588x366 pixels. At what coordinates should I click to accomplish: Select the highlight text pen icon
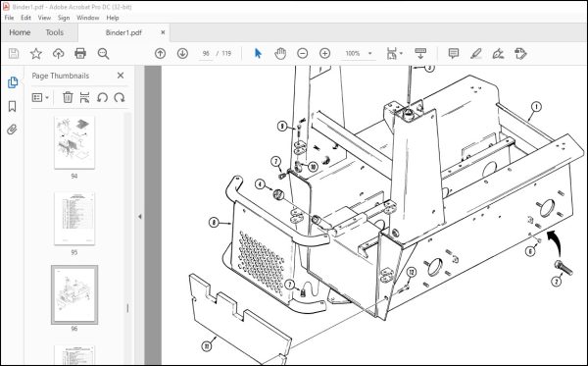pos(476,54)
